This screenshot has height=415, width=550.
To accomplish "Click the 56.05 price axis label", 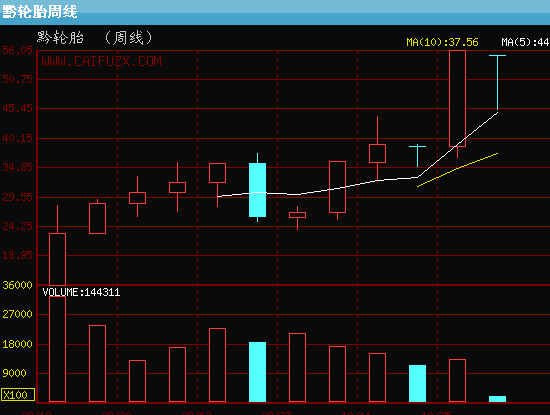I will pyautogui.click(x=17, y=50).
